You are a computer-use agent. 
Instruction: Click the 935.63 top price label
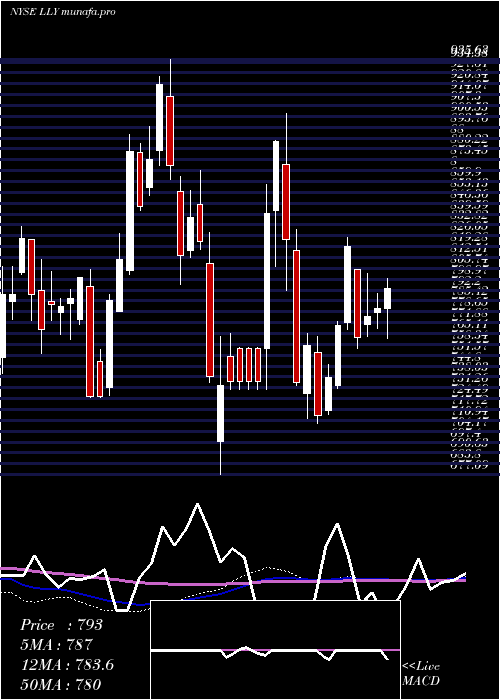(468, 48)
